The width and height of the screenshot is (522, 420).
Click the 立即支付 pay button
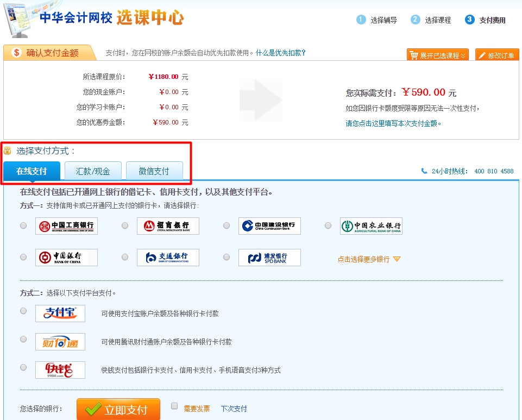pos(120,409)
